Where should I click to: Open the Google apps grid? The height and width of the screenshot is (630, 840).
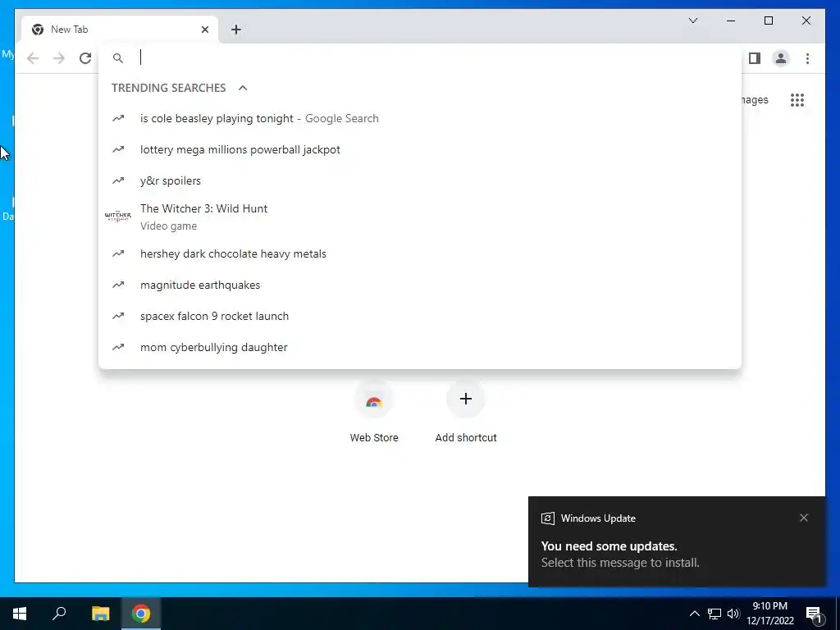click(x=797, y=100)
